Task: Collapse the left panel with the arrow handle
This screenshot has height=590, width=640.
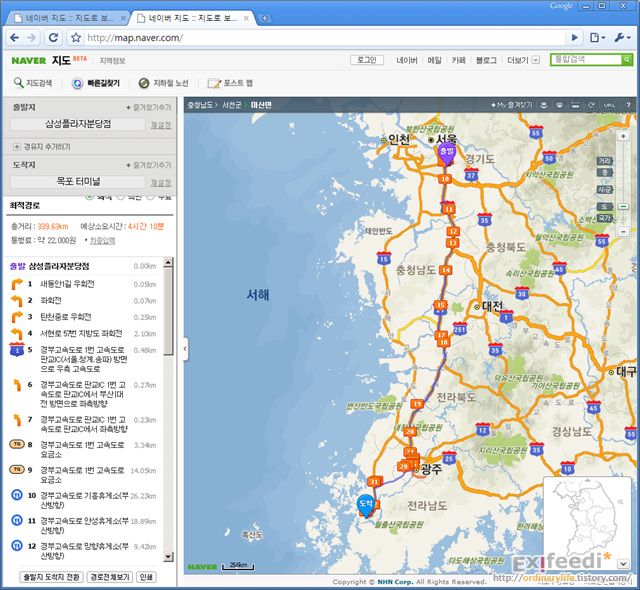Action: [186, 349]
